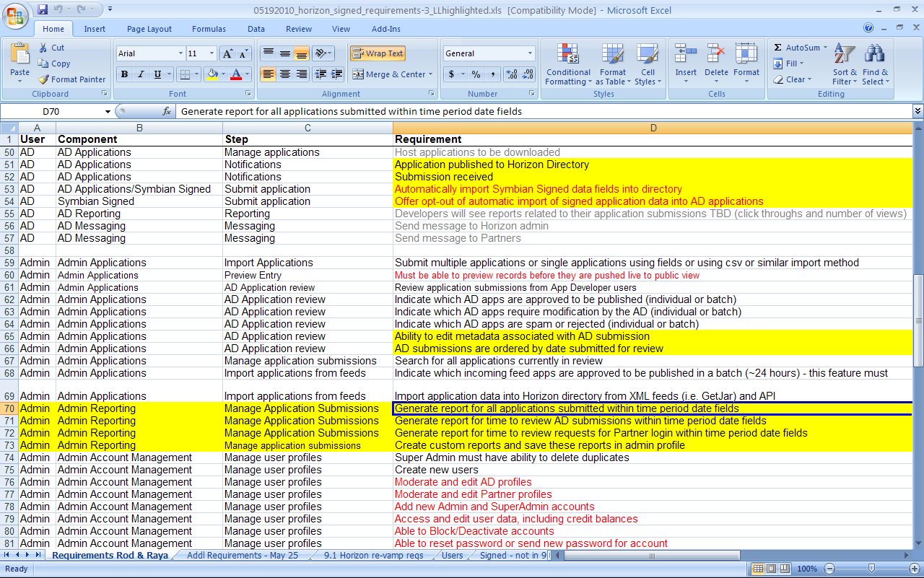Open the Office Button menu
924x578 pixels.
[x=16, y=14]
